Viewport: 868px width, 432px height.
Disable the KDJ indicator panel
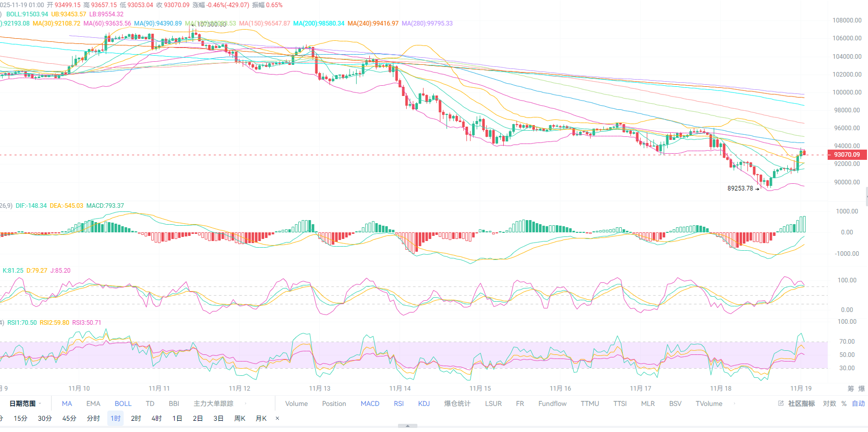pos(424,403)
